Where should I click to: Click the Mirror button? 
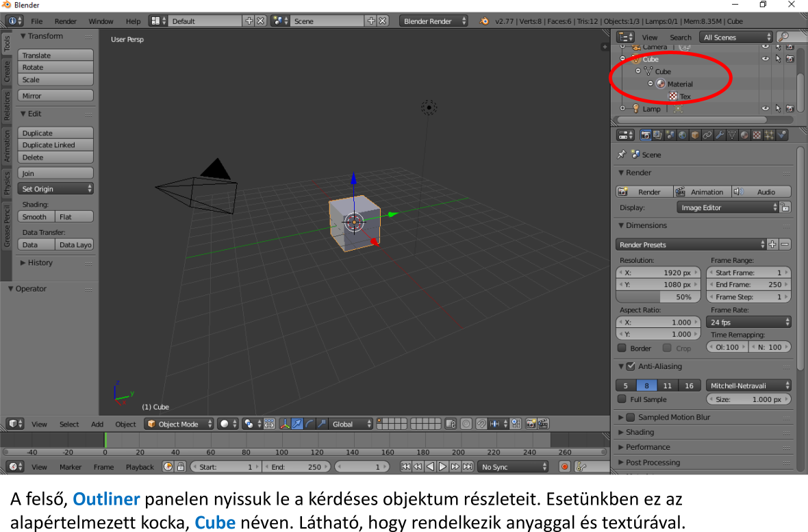[x=55, y=95]
